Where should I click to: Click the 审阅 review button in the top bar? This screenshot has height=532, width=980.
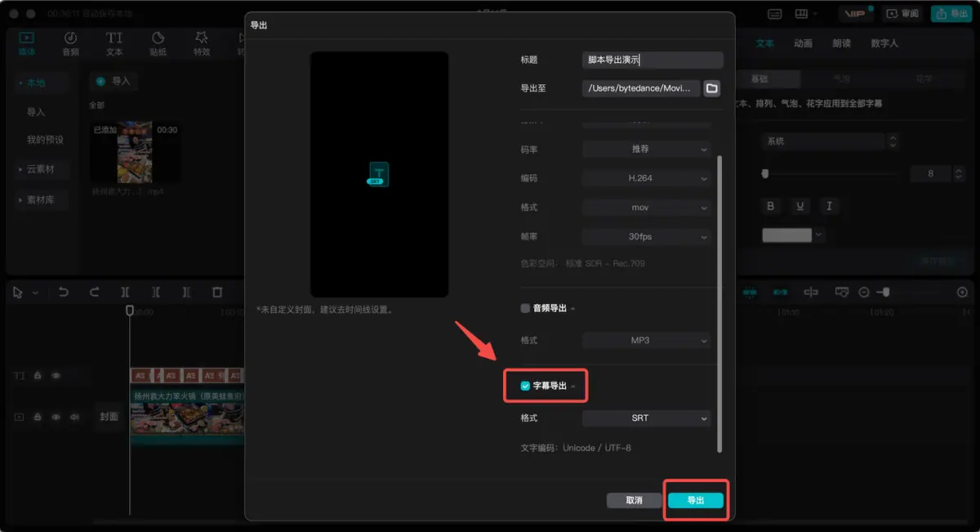click(x=902, y=14)
